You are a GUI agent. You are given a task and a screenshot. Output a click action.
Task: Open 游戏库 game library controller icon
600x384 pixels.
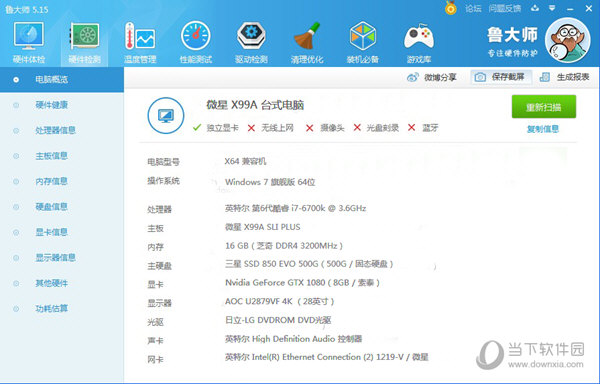(419, 42)
